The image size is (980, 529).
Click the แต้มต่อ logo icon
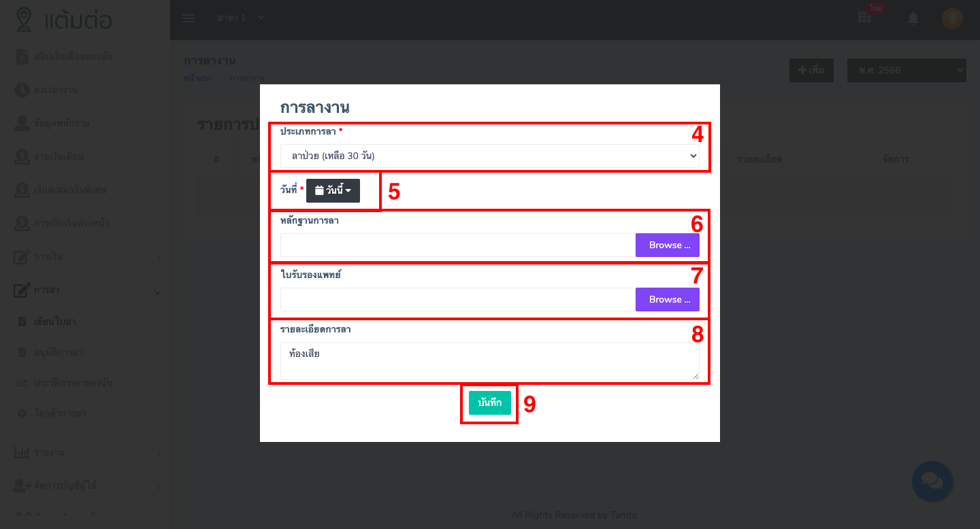[24, 20]
